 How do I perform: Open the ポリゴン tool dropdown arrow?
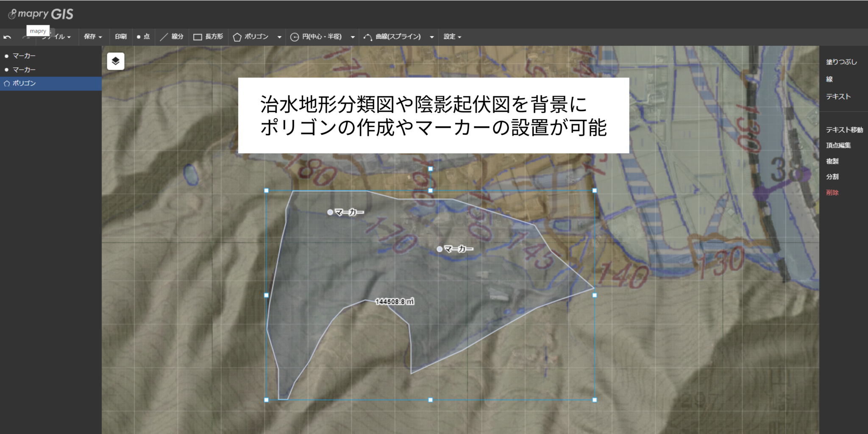coord(279,36)
